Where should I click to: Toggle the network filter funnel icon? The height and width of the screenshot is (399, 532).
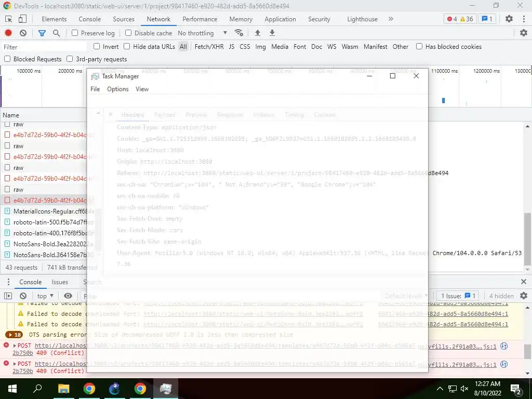tap(42, 33)
